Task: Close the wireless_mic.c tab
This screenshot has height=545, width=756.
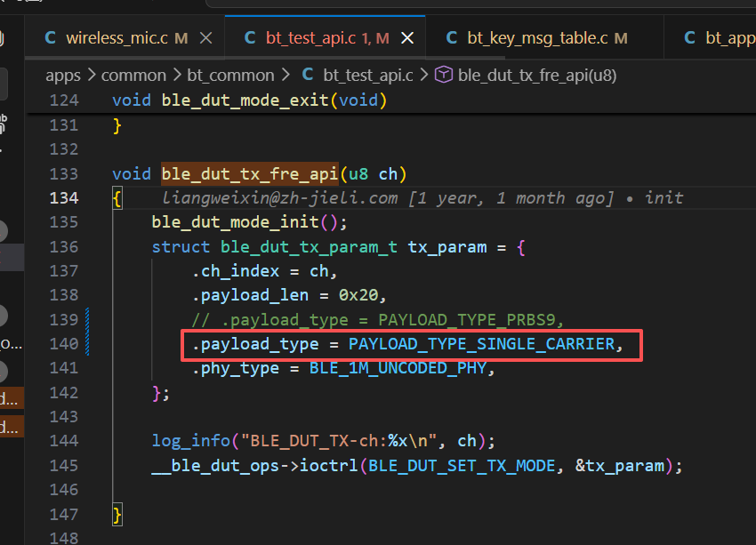Action: (x=205, y=37)
